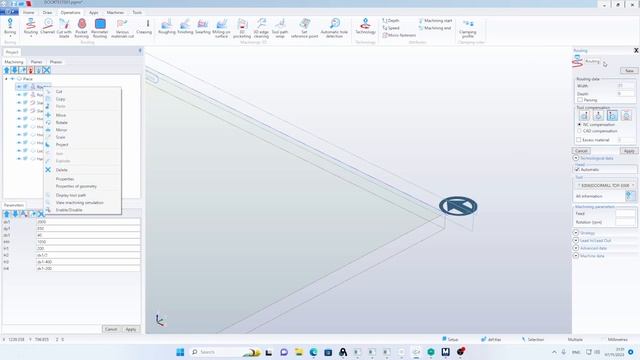Image resolution: width=640 pixels, height=360 pixels.
Task: Choose Display tool path in context menu
Action: 71,195
